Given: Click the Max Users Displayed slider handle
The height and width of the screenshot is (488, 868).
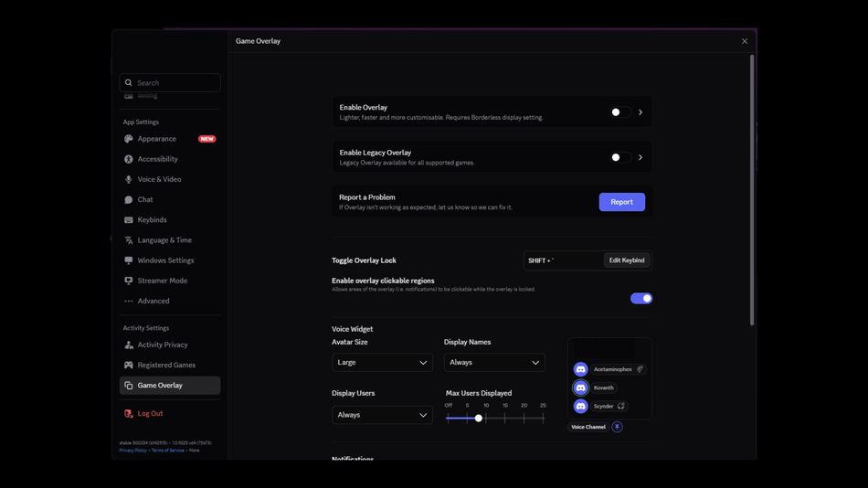Looking at the screenshot, I should (478, 419).
